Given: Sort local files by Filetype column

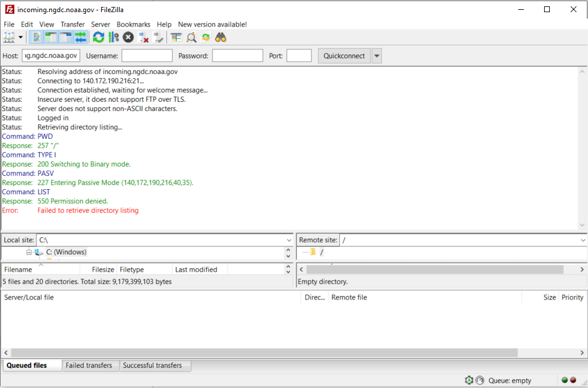Looking at the screenshot, I should (144, 269).
